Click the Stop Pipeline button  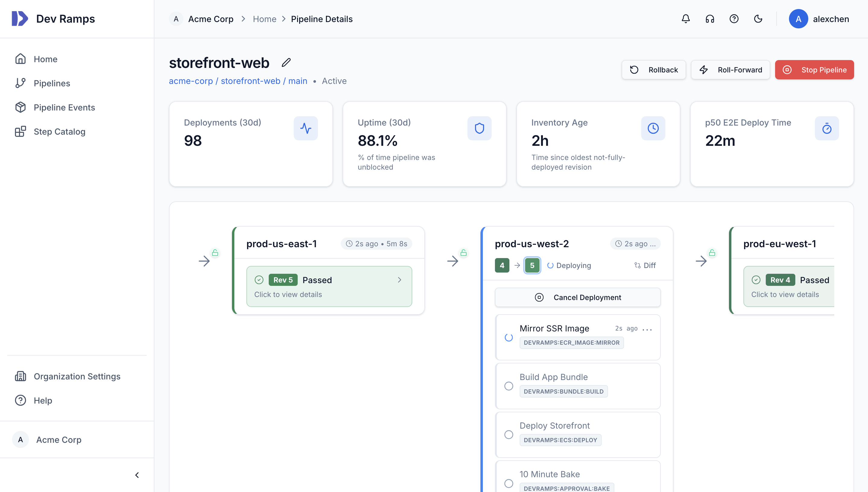pyautogui.click(x=814, y=70)
